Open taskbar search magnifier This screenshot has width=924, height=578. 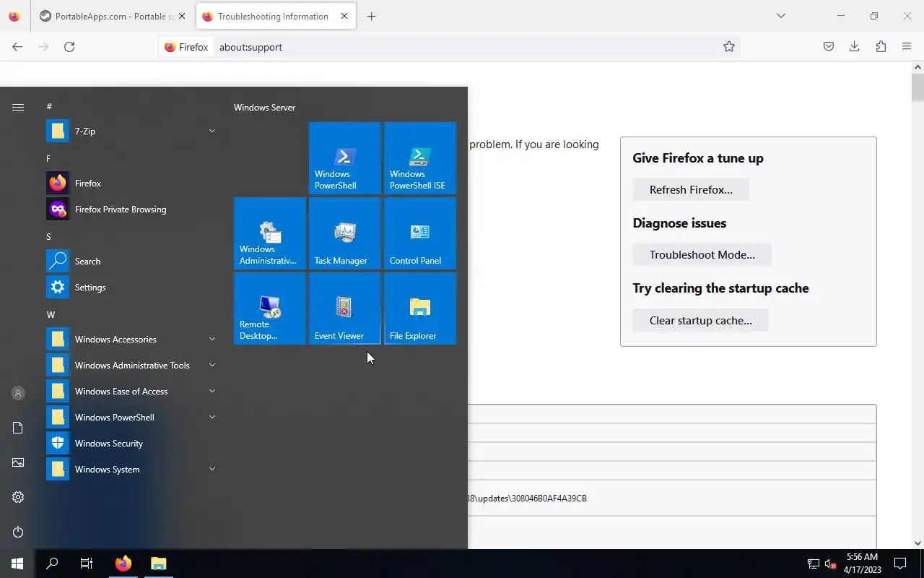pyautogui.click(x=52, y=564)
